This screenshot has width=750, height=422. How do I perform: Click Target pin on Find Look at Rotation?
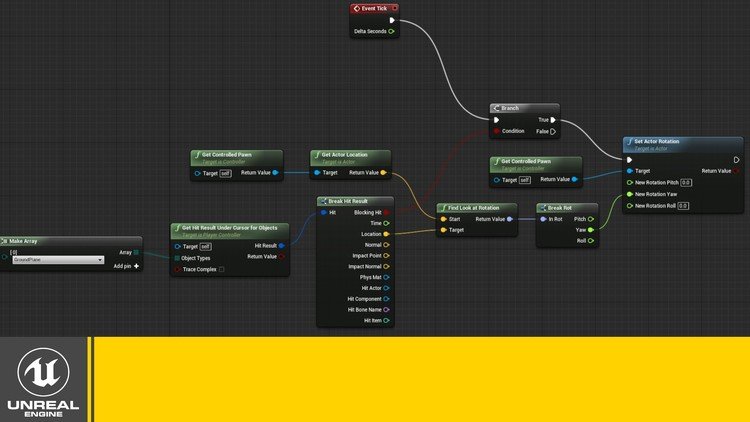click(x=443, y=230)
